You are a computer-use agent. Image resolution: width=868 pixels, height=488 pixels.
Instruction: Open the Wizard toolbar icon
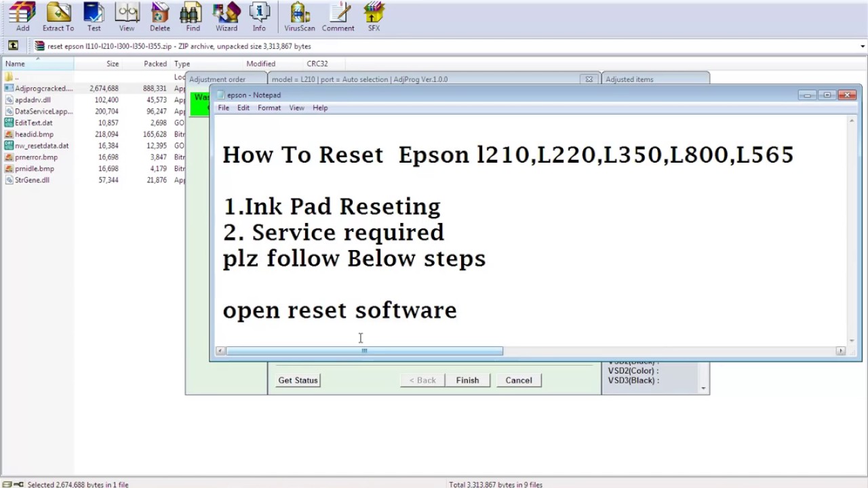(226, 16)
